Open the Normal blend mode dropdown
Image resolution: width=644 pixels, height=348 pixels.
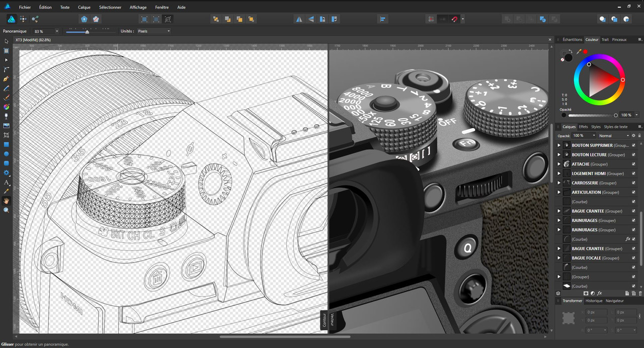614,135
